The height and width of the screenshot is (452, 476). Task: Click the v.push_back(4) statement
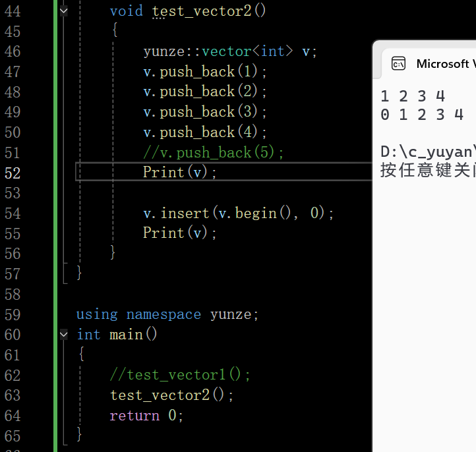(x=205, y=132)
